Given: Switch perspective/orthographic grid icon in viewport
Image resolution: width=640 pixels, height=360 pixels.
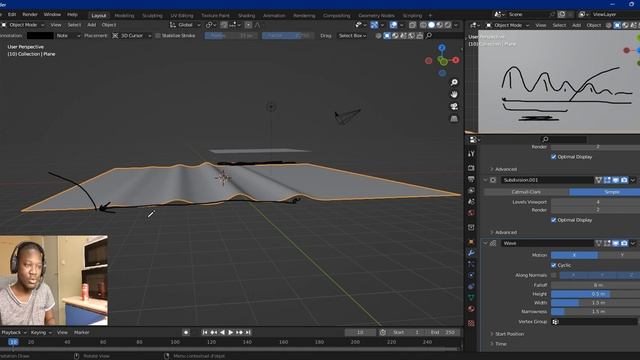Looking at the screenshot, I should coord(454,119).
